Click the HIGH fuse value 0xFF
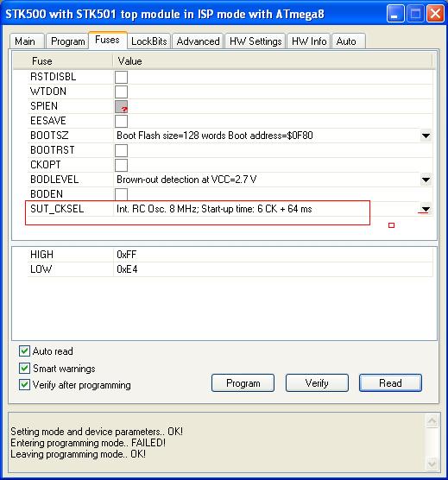The height and width of the screenshot is (480, 448). pyautogui.click(x=127, y=255)
